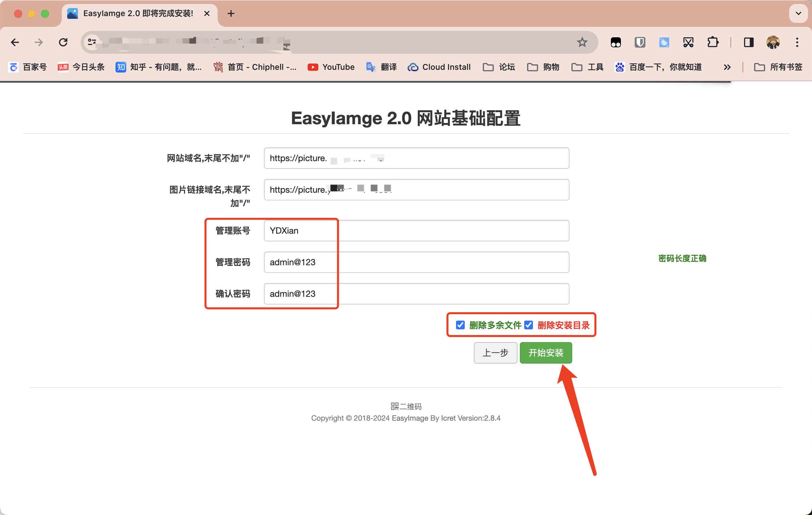This screenshot has width=812, height=515.
Task: Click the 网站域名 input field
Action: (416, 158)
